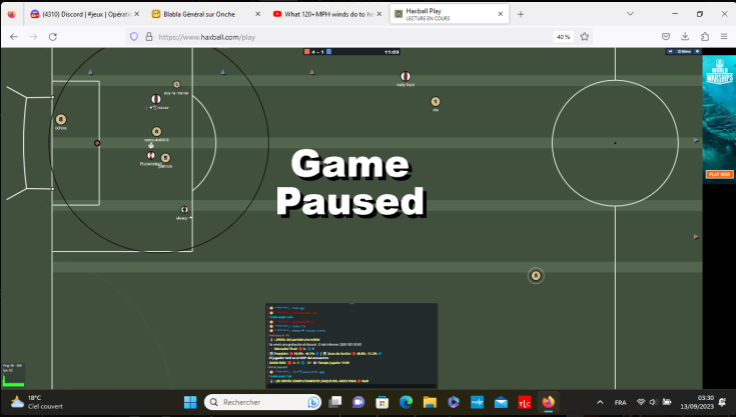736x417 pixels.
Task: Open File Explorer from the taskbar
Action: click(429, 402)
